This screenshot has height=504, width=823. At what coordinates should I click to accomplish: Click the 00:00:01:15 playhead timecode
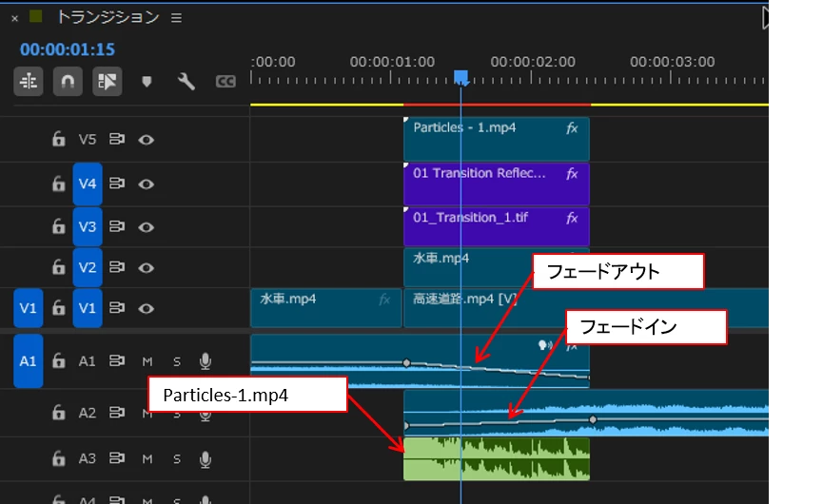click(68, 49)
